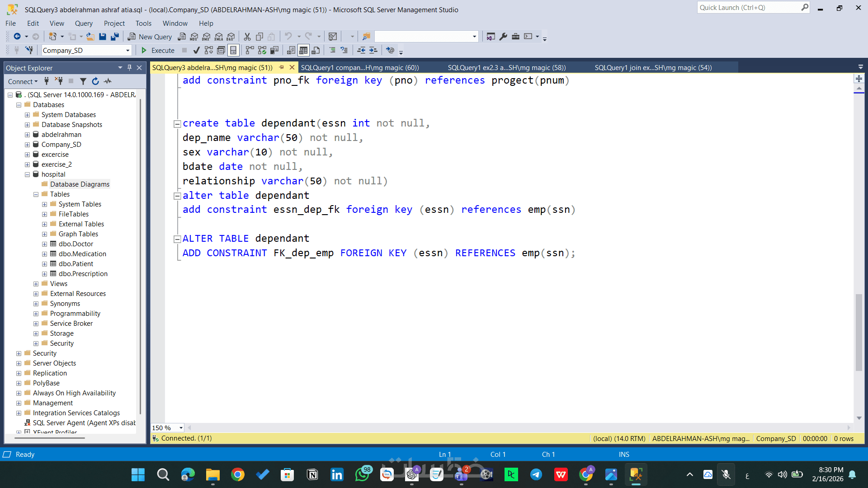This screenshot has height=488, width=868.
Task: Click the Save All icon
Action: tap(115, 37)
